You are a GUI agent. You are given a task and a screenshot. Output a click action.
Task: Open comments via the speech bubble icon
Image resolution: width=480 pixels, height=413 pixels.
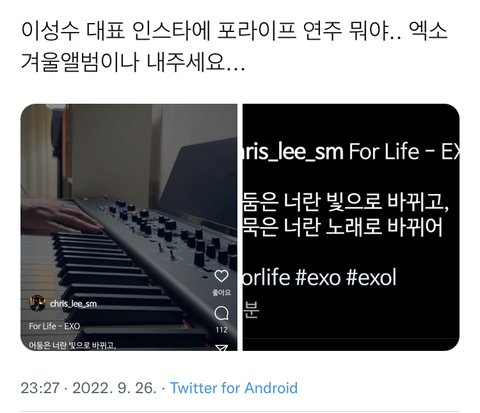[x=221, y=313]
